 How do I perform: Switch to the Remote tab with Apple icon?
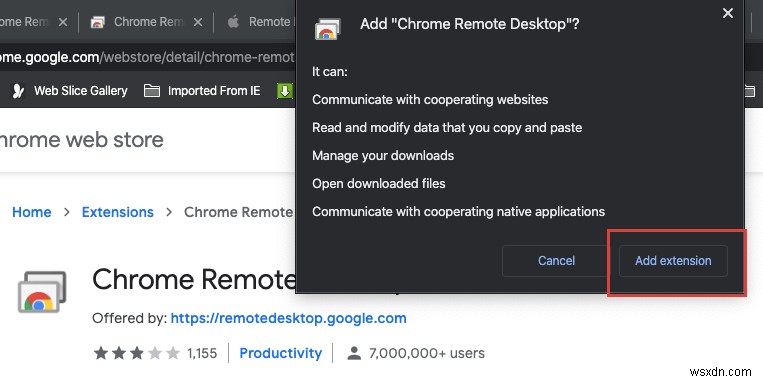click(x=260, y=22)
